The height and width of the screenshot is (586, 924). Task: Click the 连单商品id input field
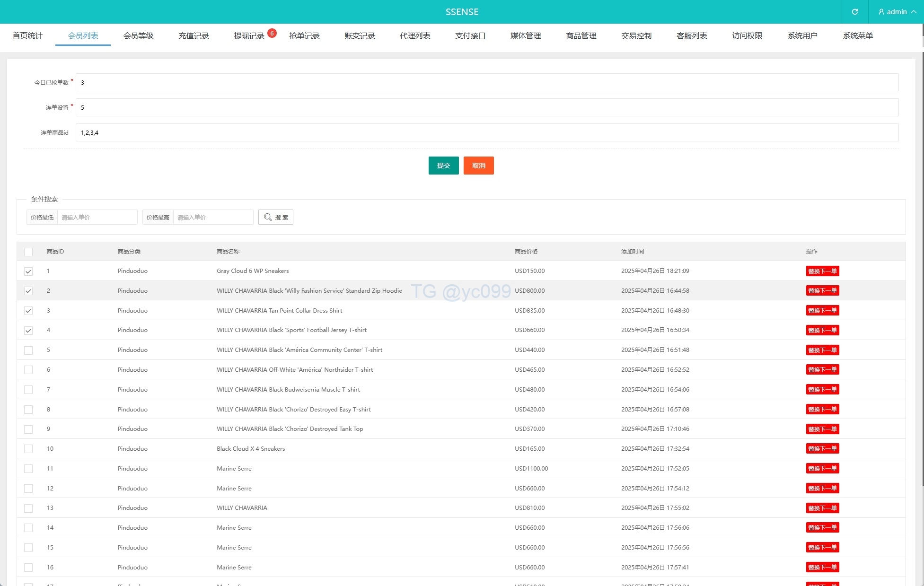coord(486,132)
